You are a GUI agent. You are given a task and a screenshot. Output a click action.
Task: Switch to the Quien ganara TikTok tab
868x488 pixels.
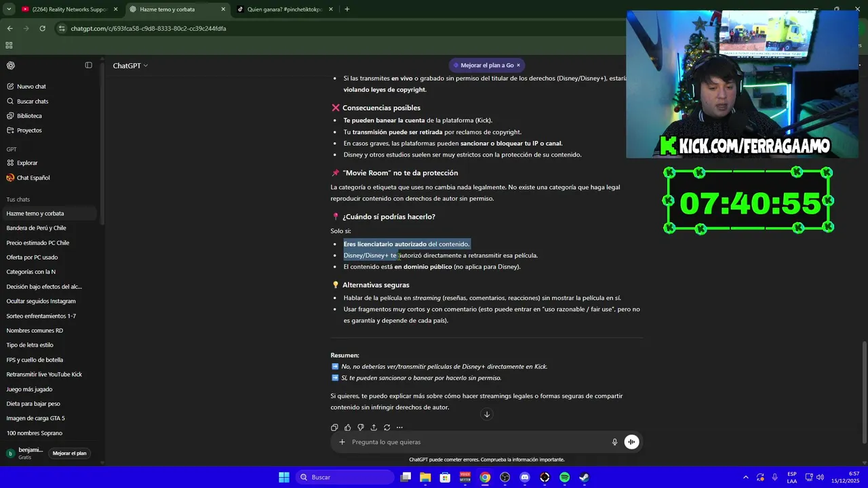284,9
